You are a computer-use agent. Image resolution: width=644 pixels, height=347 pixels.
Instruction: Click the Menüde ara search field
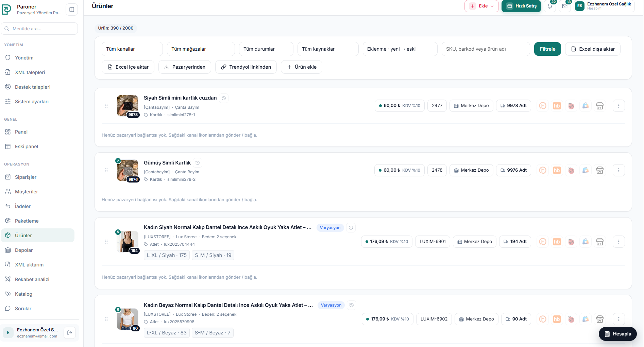click(x=39, y=29)
